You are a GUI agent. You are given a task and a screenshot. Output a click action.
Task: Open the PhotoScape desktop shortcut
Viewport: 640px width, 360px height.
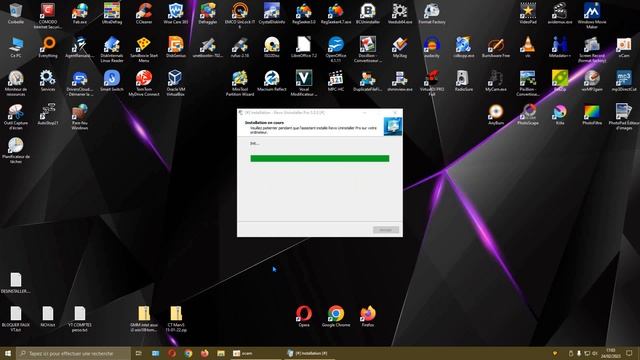click(528, 114)
